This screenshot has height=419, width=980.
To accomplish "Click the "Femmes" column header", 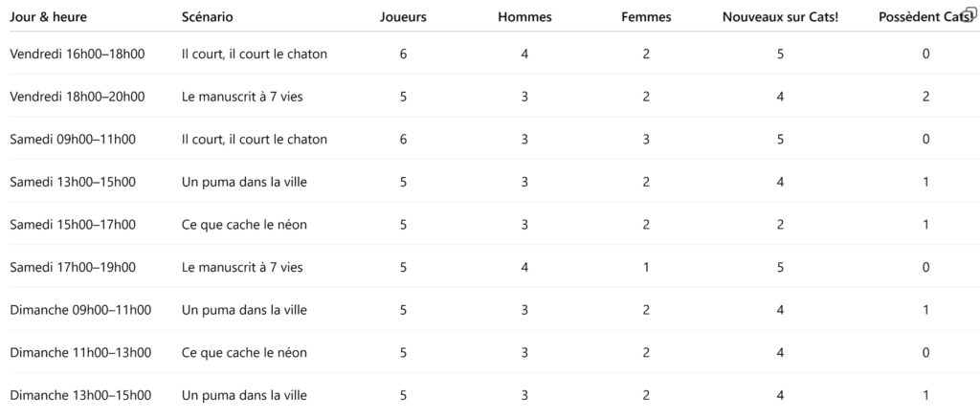I will click(x=646, y=17).
